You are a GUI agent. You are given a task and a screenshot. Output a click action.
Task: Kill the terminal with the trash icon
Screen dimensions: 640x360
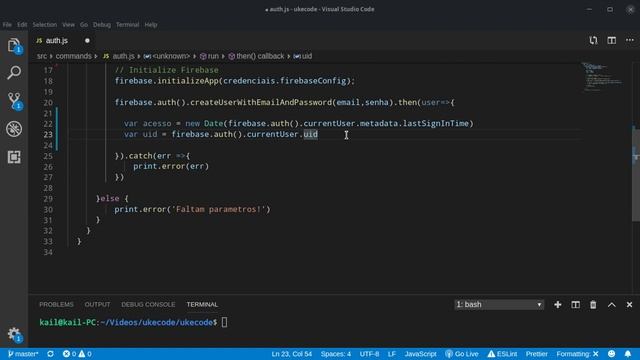(593, 304)
